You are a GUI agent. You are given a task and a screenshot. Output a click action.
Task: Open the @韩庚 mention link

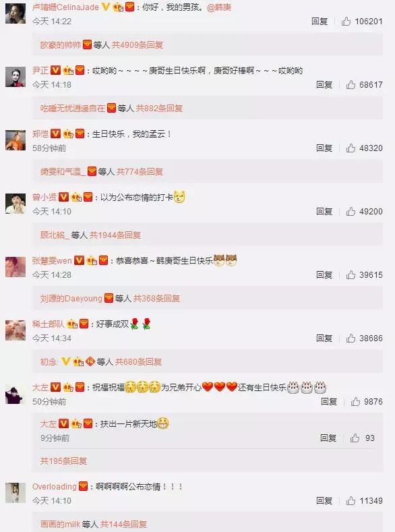(x=219, y=7)
